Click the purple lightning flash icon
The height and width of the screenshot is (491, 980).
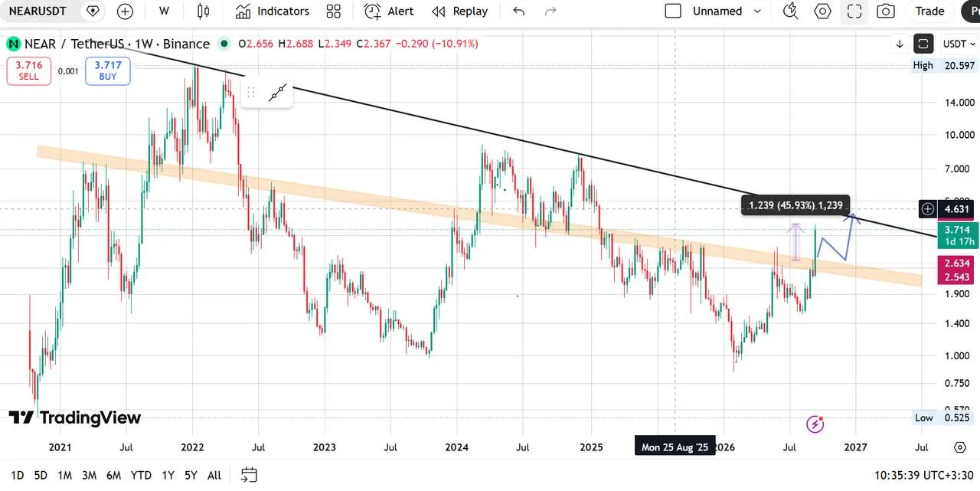[815, 424]
